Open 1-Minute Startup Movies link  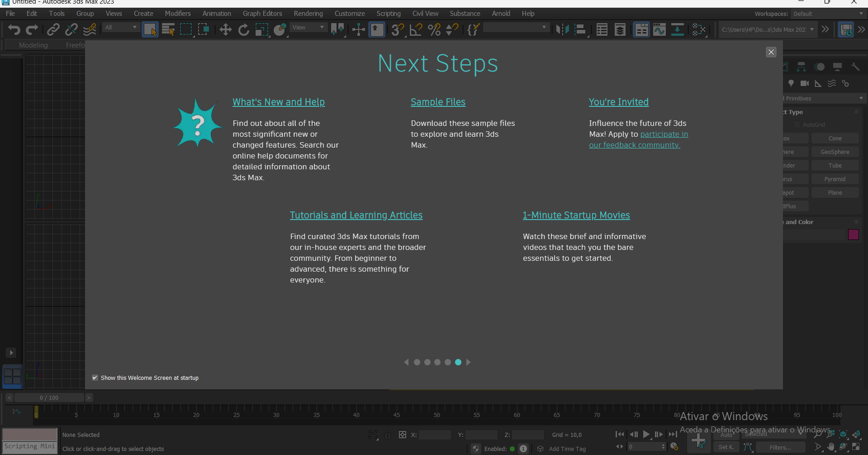(x=576, y=216)
